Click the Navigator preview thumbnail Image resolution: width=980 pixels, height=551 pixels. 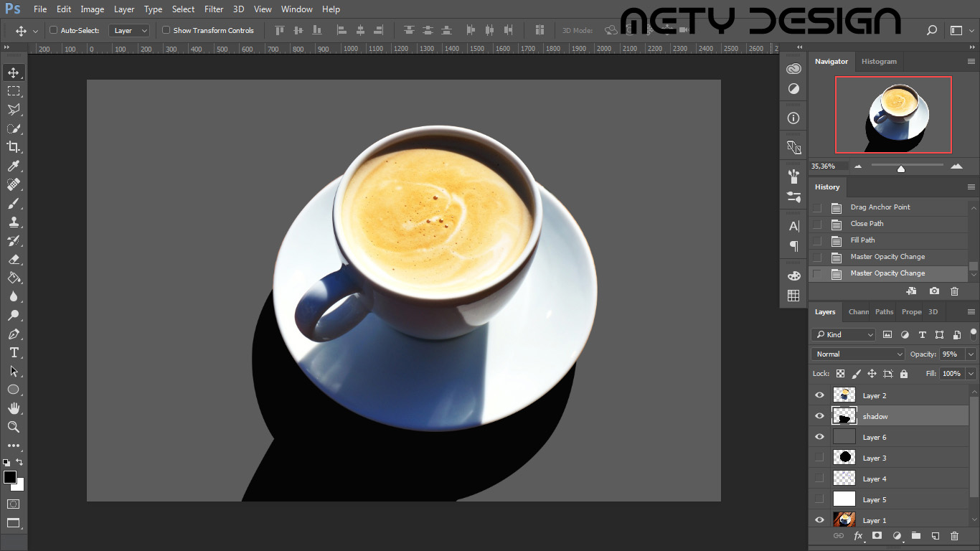893,115
